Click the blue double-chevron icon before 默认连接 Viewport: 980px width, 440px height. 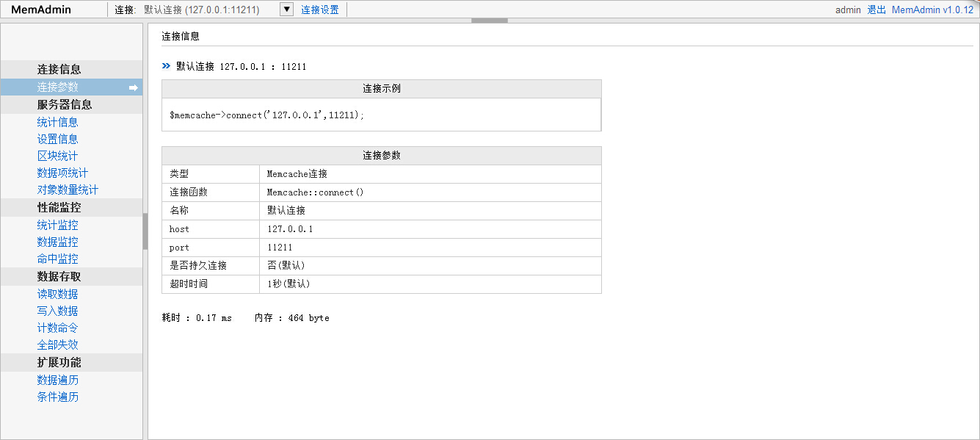[166, 66]
